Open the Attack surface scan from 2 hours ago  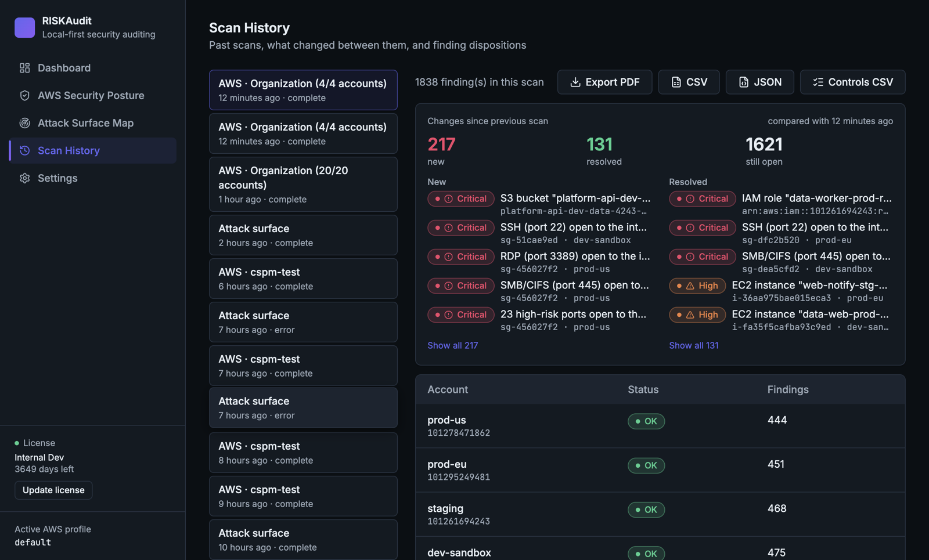coord(303,235)
